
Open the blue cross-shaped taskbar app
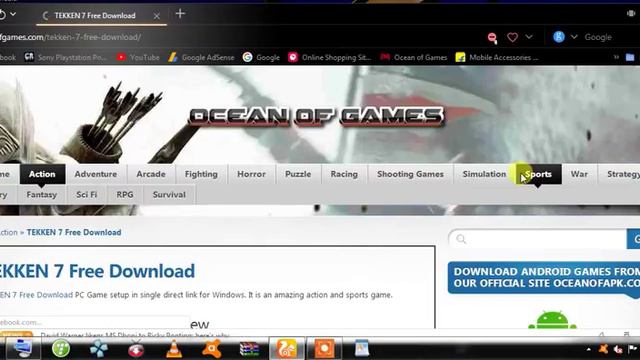99,349
